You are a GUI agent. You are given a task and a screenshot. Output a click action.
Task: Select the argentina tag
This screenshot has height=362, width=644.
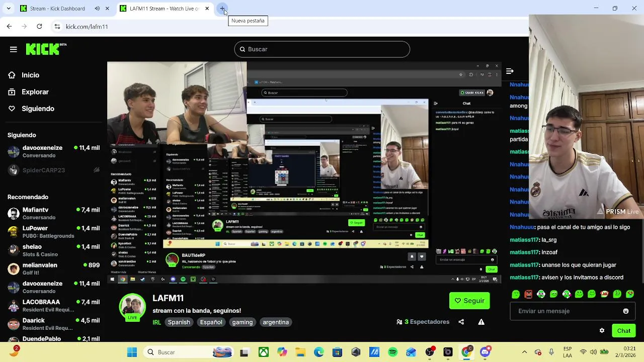pos(276,322)
